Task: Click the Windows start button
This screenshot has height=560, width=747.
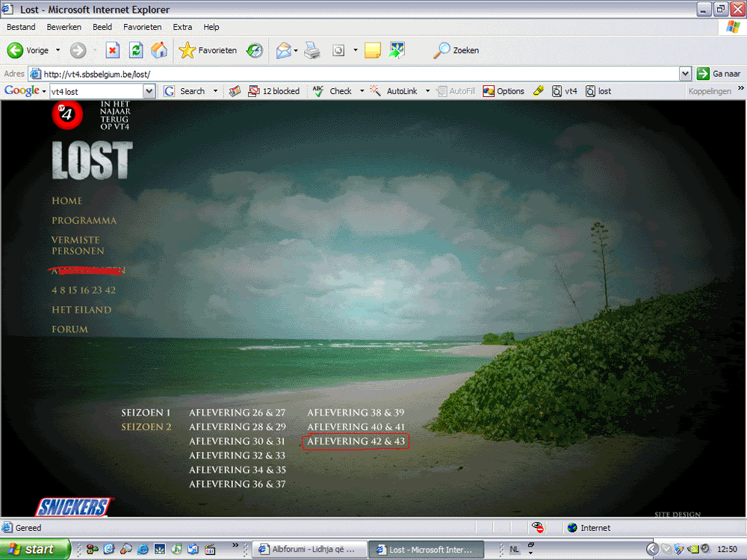Action: [35, 549]
